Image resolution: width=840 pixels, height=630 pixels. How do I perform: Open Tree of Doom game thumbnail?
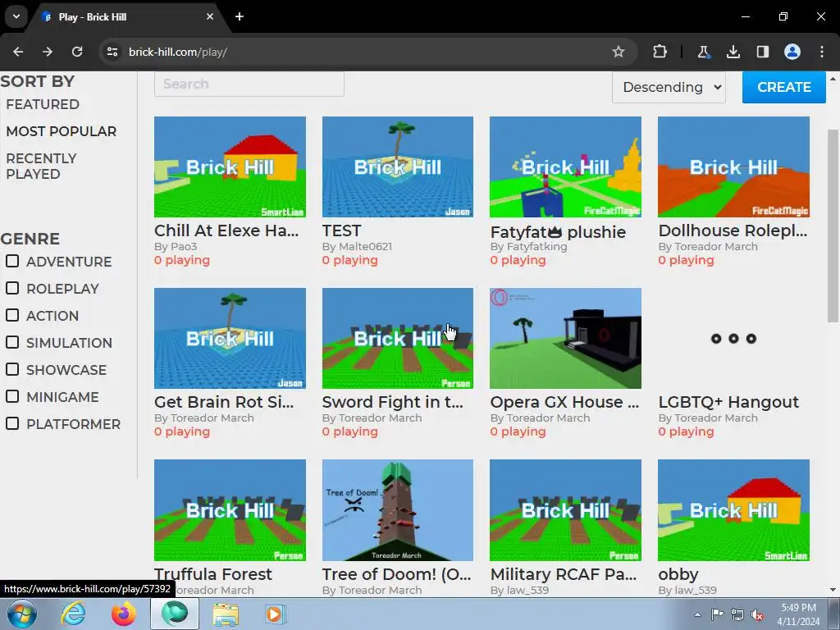(x=398, y=510)
